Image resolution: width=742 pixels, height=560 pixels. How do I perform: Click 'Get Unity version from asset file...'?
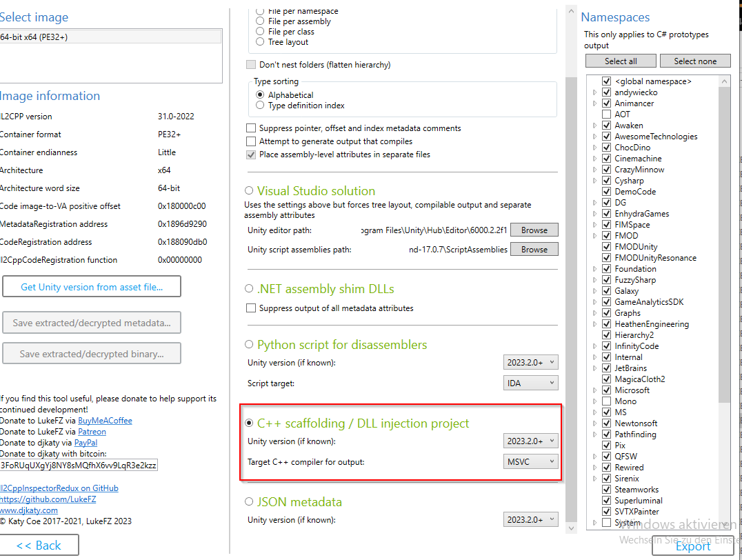click(92, 287)
